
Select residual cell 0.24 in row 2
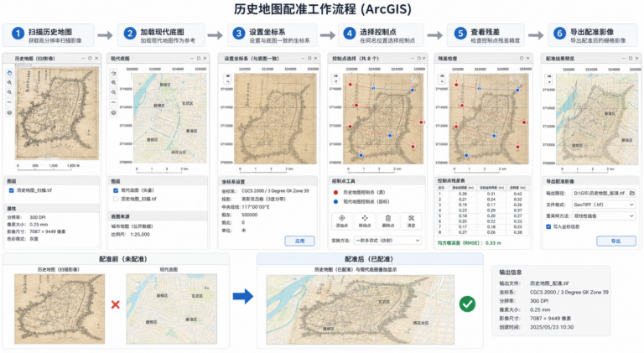click(x=491, y=199)
